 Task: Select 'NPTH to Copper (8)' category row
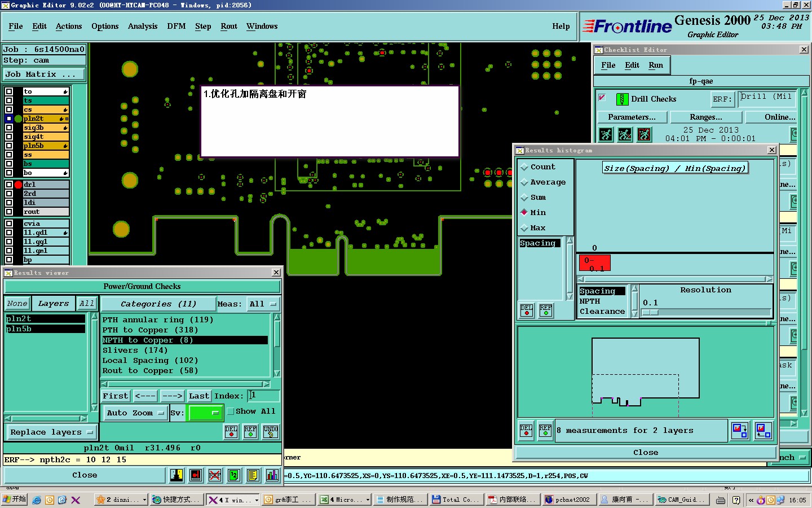point(184,340)
